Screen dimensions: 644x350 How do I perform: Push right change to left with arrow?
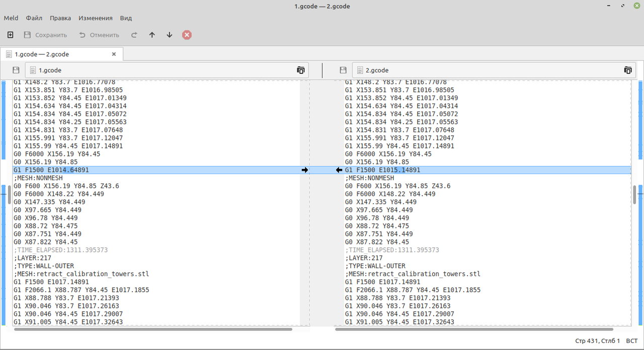pos(339,170)
